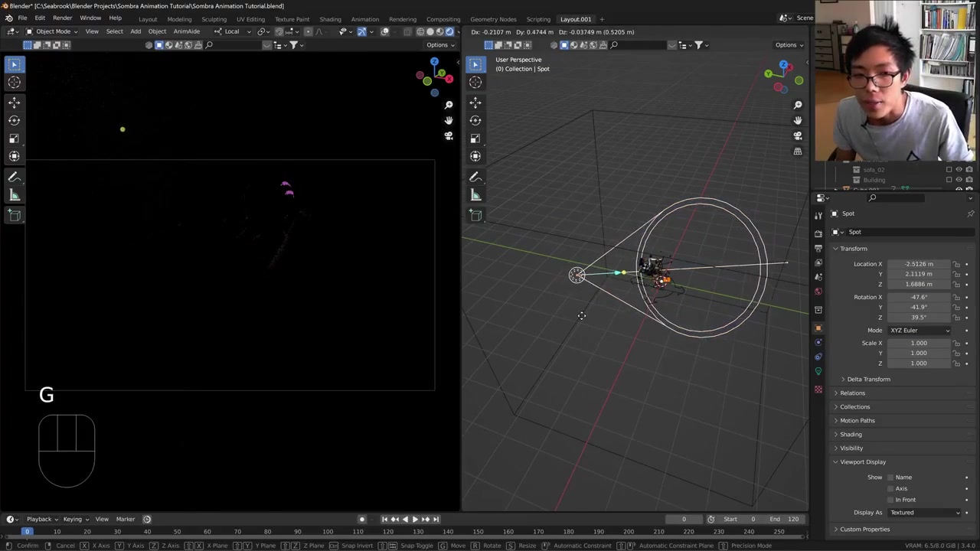Select the Move tool in left viewport toolbar

[14, 102]
